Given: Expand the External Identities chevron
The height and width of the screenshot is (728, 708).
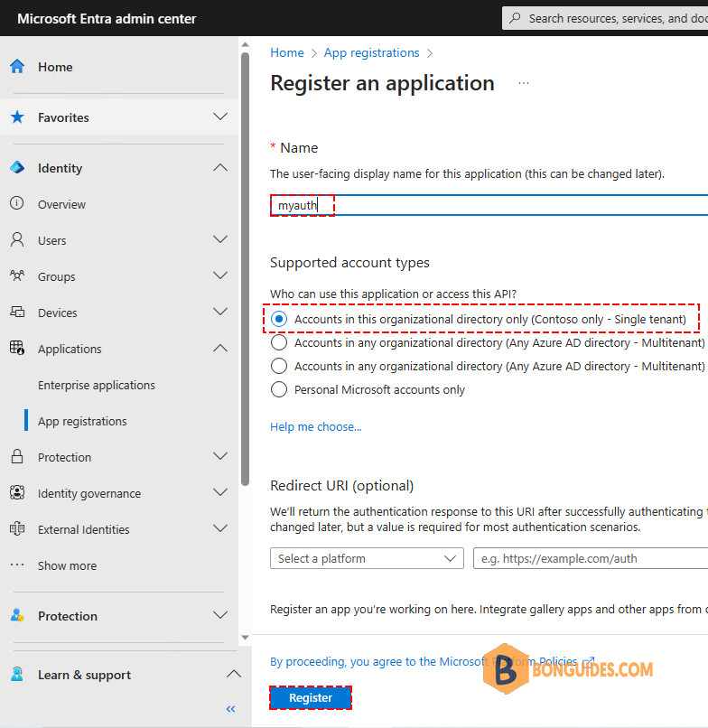Looking at the screenshot, I should pos(220,528).
